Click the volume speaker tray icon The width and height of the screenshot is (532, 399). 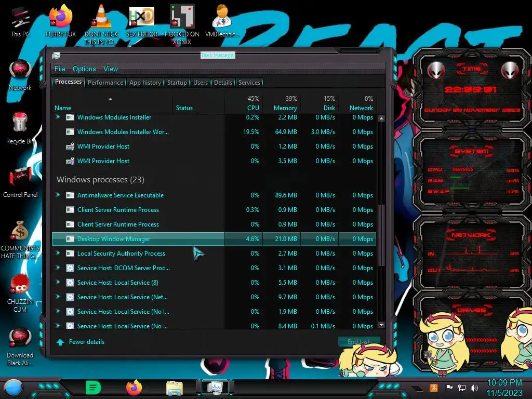coord(474,388)
